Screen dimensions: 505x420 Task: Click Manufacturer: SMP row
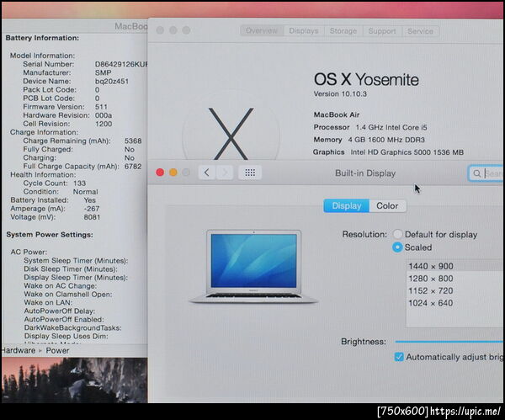[x=67, y=72]
